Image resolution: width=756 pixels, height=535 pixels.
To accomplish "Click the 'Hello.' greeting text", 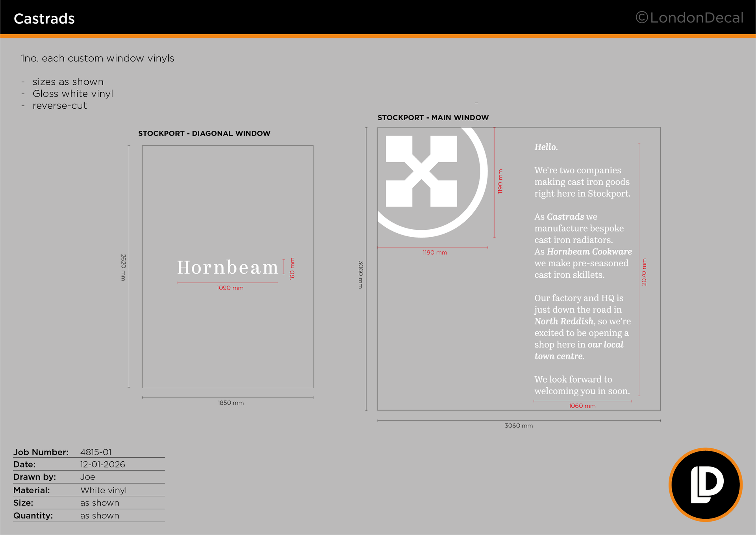I will (x=546, y=147).
